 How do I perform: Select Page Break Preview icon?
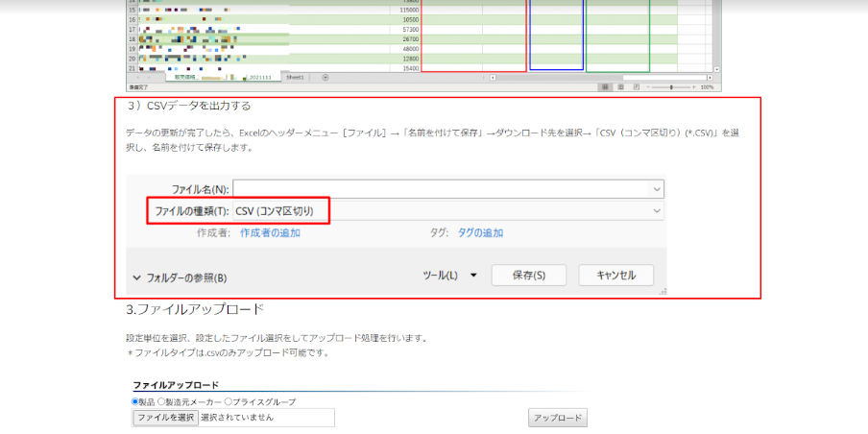click(x=635, y=86)
